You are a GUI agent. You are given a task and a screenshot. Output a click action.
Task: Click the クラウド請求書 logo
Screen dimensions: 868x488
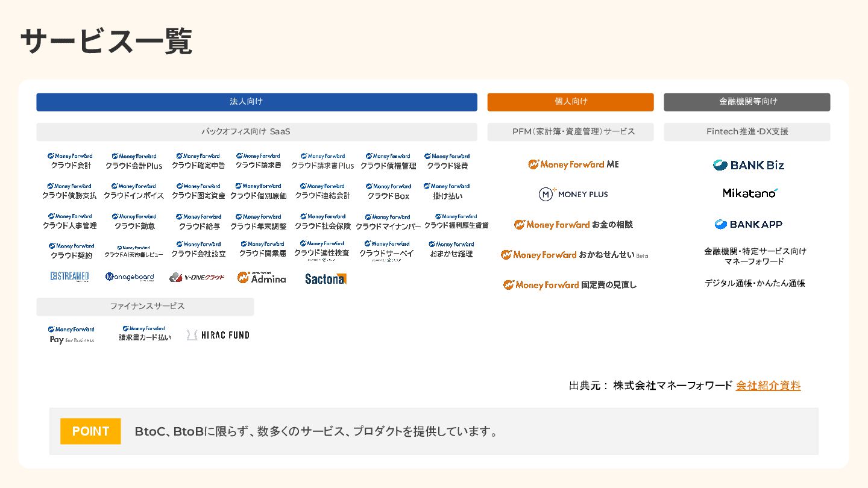258,160
